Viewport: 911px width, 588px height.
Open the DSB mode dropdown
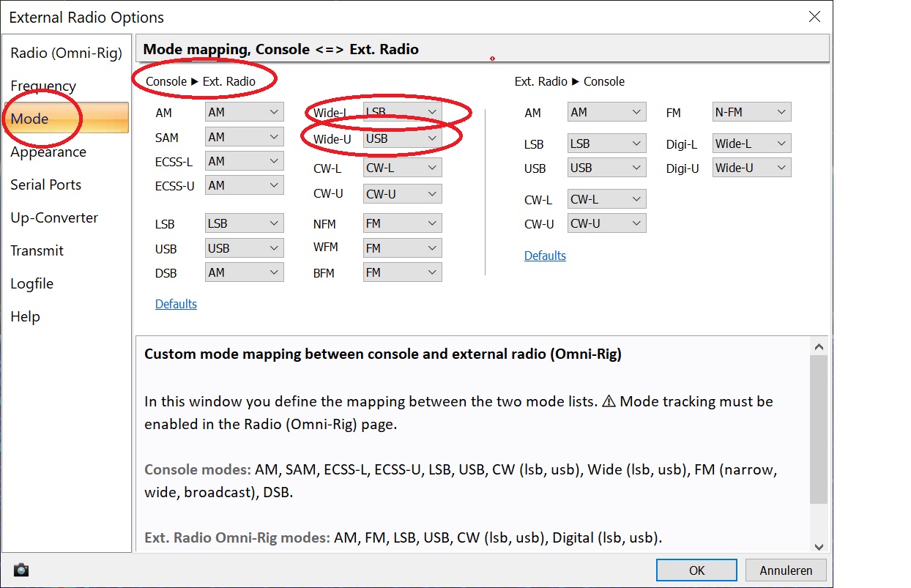click(x=244, y=272)
